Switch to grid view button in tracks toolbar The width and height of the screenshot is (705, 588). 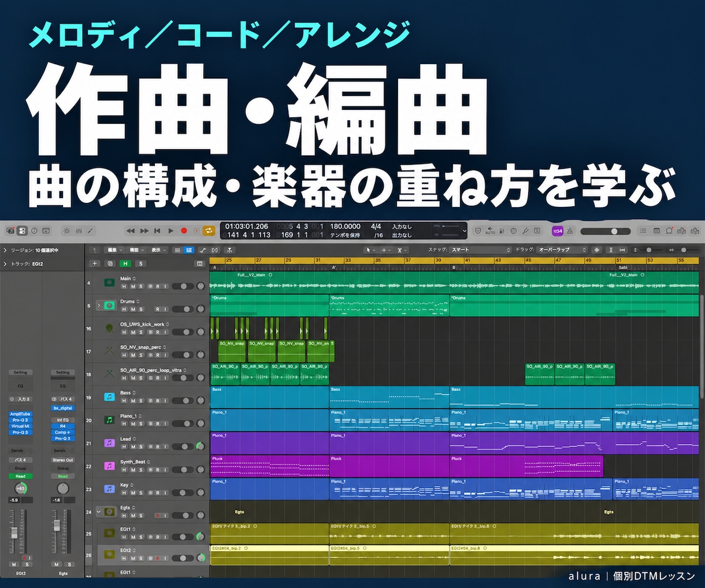tap(178, 250)
